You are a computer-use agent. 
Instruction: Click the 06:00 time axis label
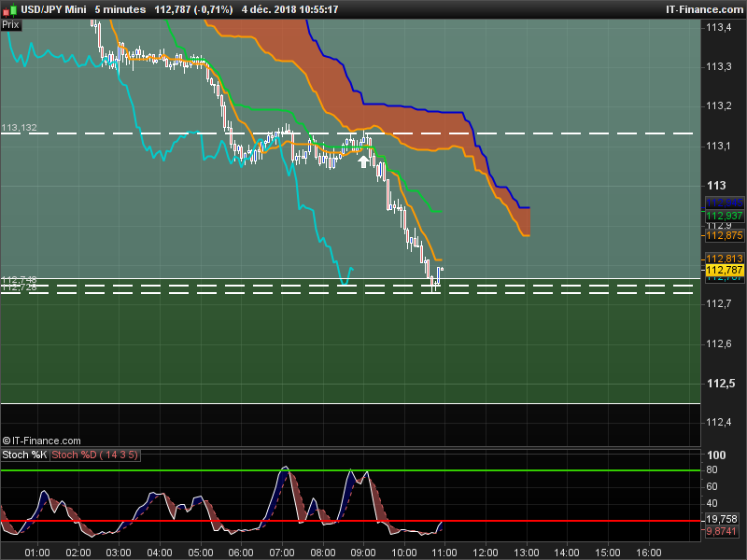pos(241,553)
